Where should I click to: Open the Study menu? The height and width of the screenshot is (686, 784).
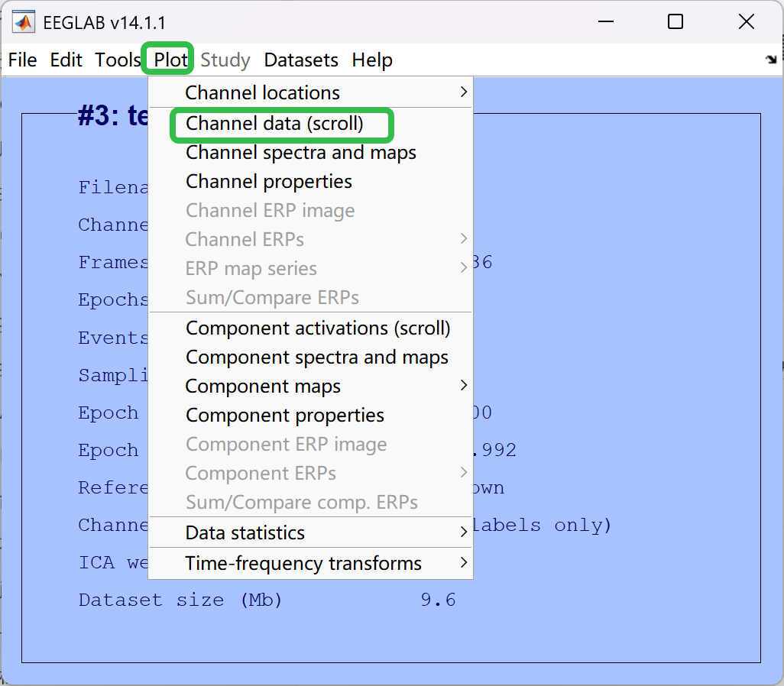(x=225, y=60)
